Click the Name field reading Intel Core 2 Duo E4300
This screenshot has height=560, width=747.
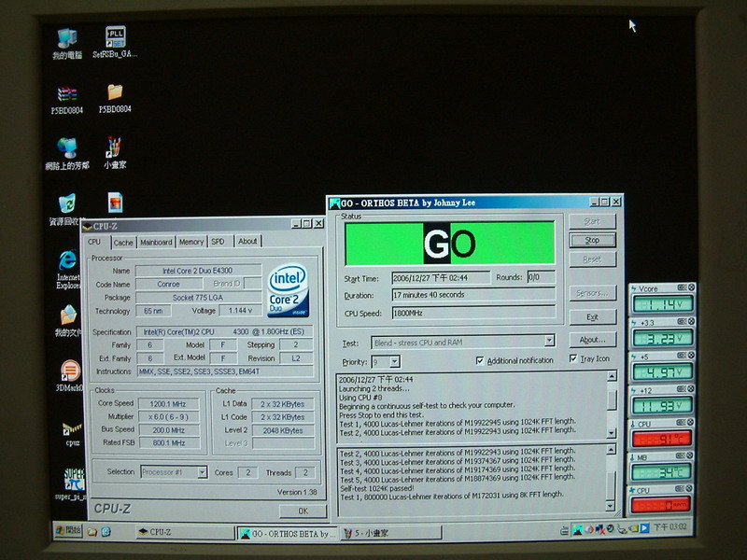[x=198, y=271]
